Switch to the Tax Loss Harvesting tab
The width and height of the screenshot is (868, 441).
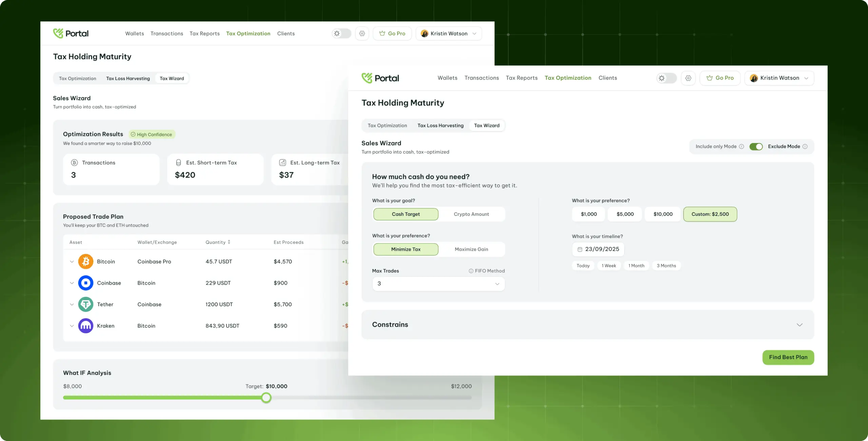click(x=440, y=125)
